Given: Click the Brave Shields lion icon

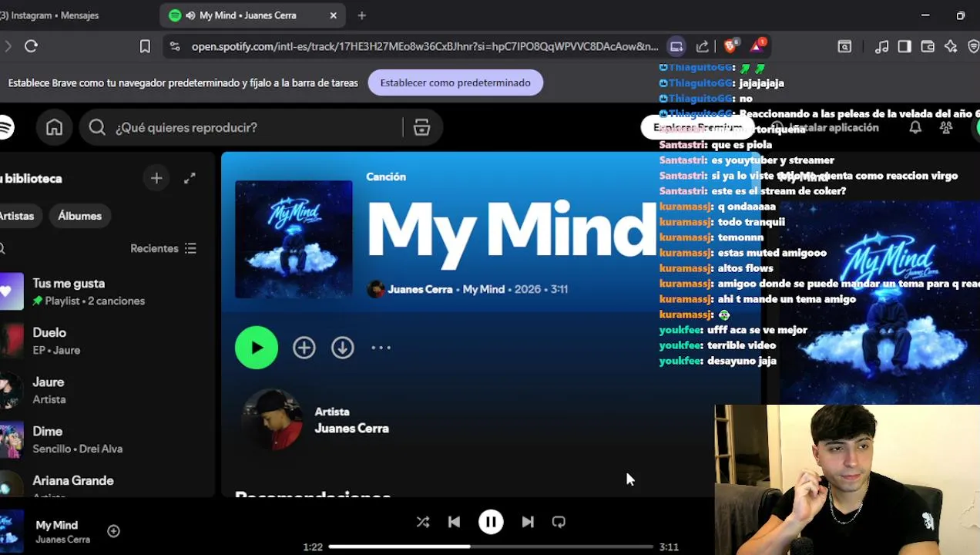Looking at the screenshot, I should point(730,45).
